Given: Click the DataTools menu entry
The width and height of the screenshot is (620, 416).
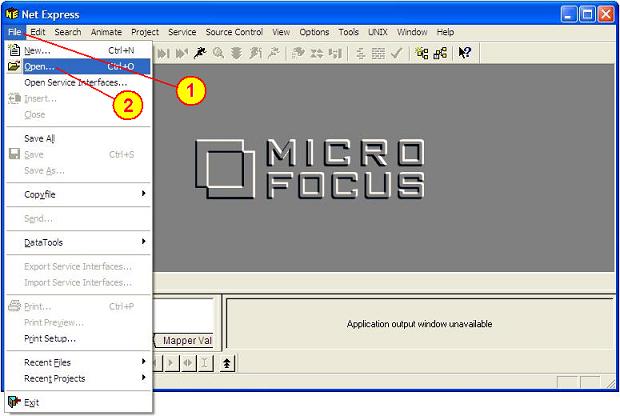Looking at the screenshot, I should (x=78, y=242).
